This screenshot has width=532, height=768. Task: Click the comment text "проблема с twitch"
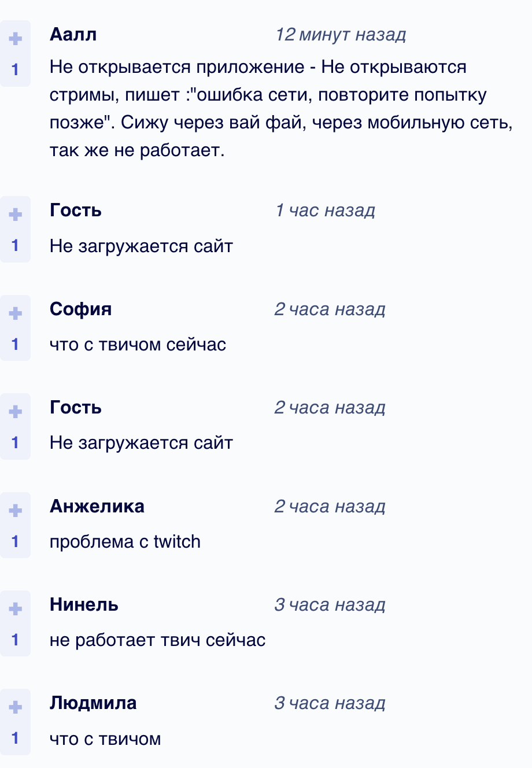click(125, 542)
